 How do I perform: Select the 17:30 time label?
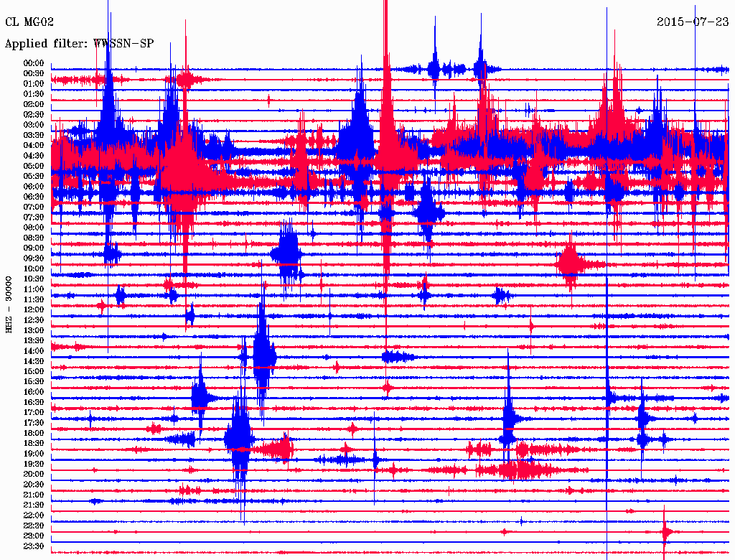pos(34,423)
